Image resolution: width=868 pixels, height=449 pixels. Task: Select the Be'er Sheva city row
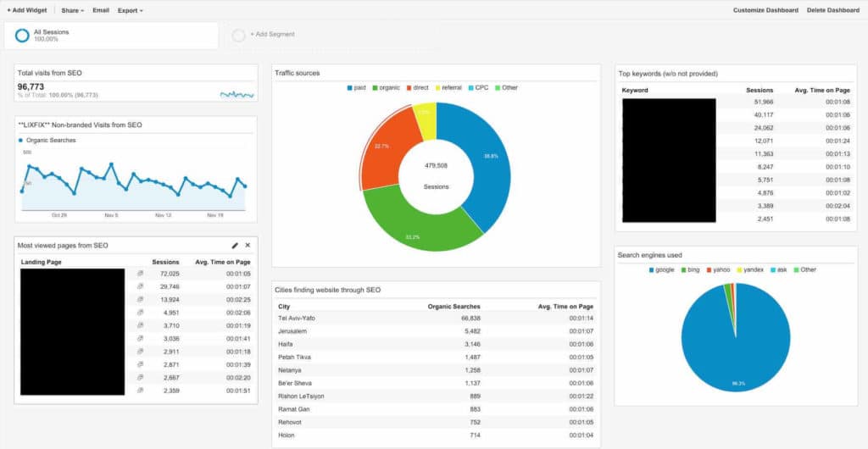coord(436,383)
